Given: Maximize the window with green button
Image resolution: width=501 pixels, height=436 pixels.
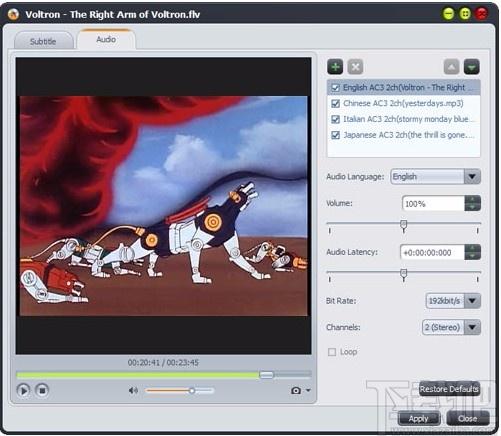Looking at the screenshot, I should pyautogui.click(x=465, y=13).
